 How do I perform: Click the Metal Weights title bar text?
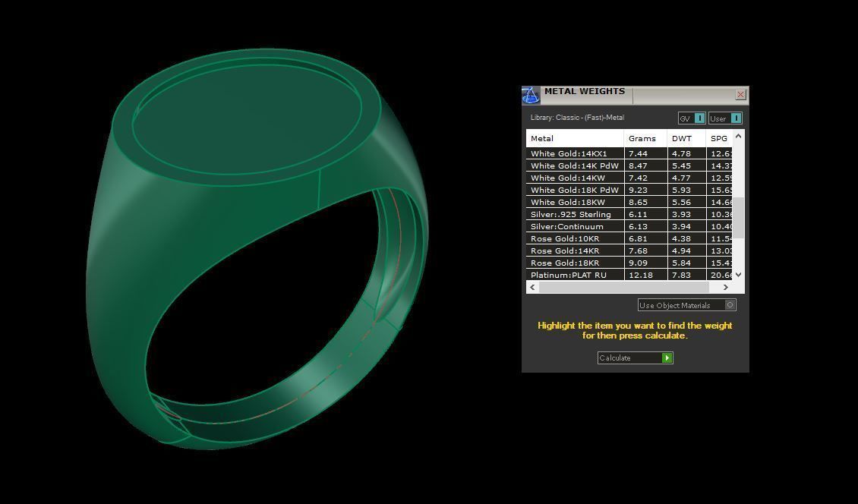point(585,91)
